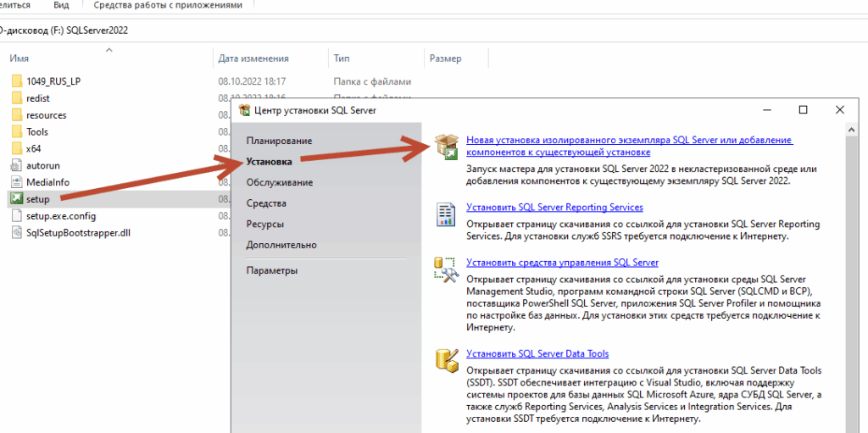The image size is (868, 433).
Task: Click the Новая установка изолированного экземпляра link
Action: point(630,147)
